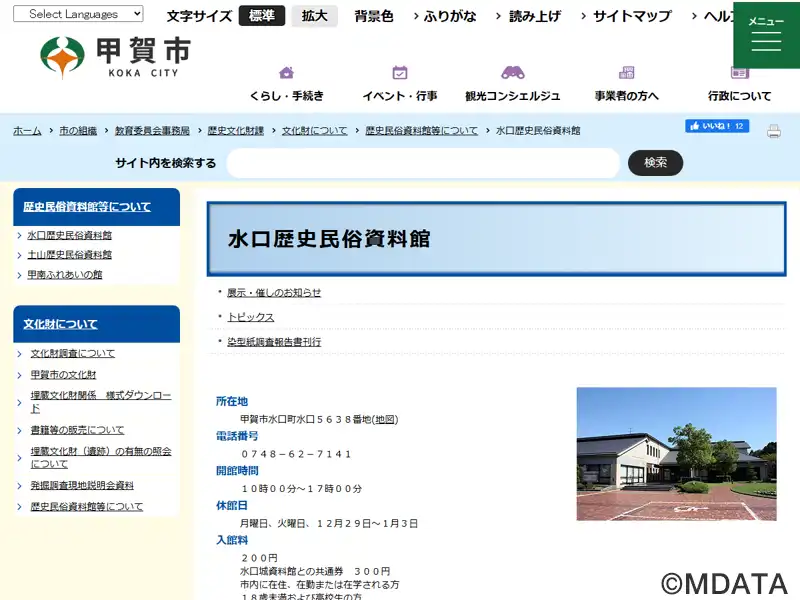Screen dimensions: 800x600
Task: Open sidebar link 書籍等の販売について
Action: (x=77, y=430)
